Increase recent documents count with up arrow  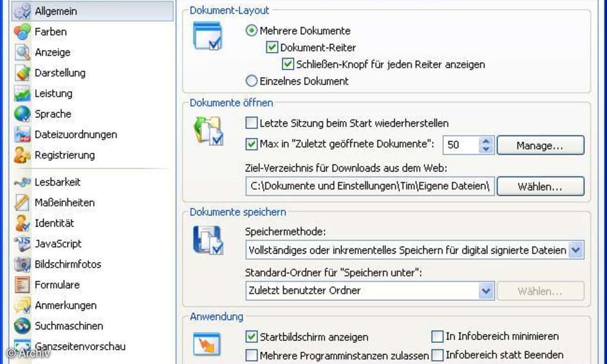click(486, 141)
